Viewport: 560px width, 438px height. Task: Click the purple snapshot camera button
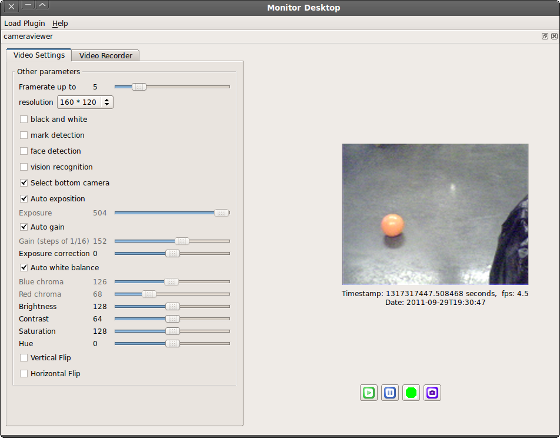[432, 393]
